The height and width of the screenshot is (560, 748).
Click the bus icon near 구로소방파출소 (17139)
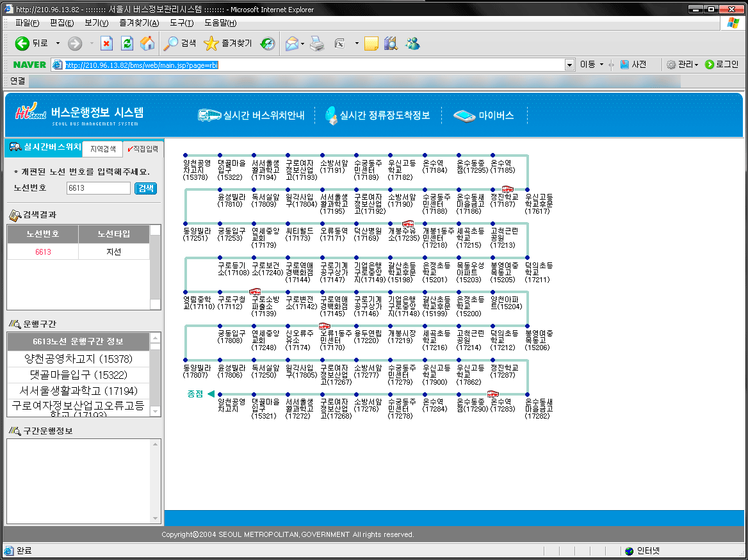point(256,292)
